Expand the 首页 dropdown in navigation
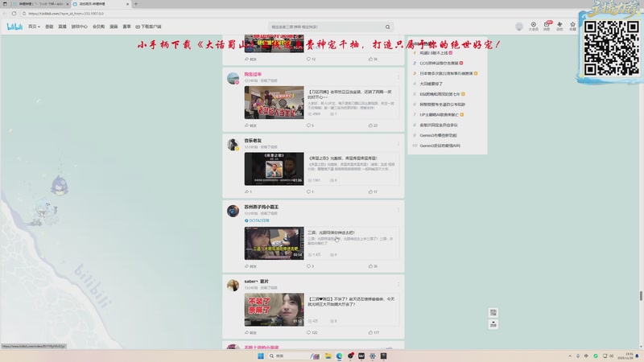 click(34, 27)
